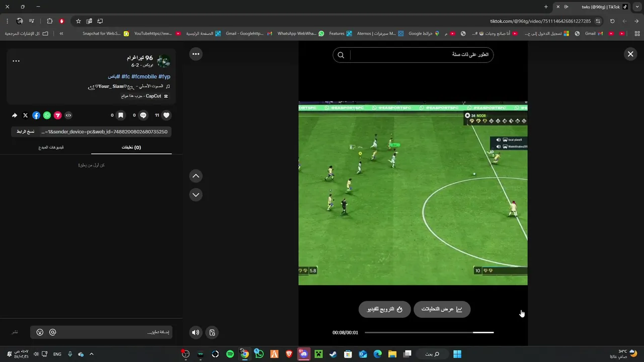Get embed code icon
Screen dimensions: 644x362
(x=68, y=115)
